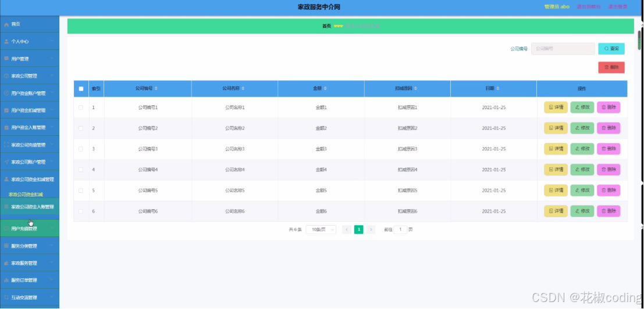Image resolution: width=644 pixels, height=309 pixels.
Task: Select 家政服务管理 label in sidebar
Action: [x=24, y=263]
